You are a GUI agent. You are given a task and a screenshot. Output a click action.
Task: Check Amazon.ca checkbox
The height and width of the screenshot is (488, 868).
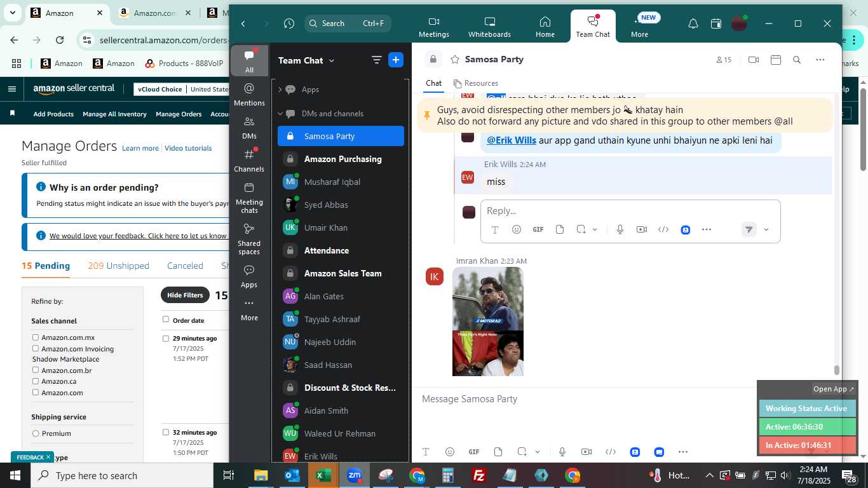pos(36,381)
